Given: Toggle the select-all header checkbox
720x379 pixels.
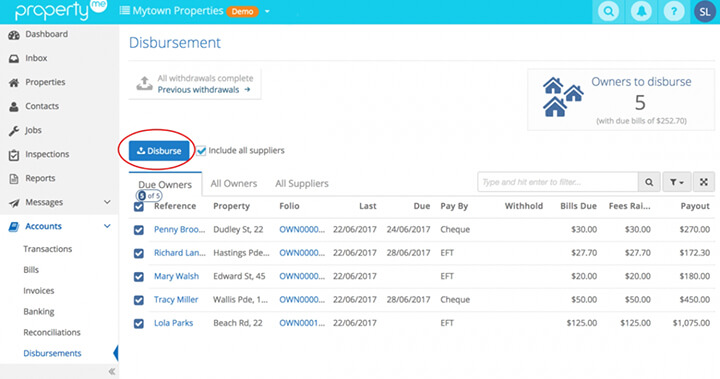Looking at the screenshot, I should [x=139, y=207].
